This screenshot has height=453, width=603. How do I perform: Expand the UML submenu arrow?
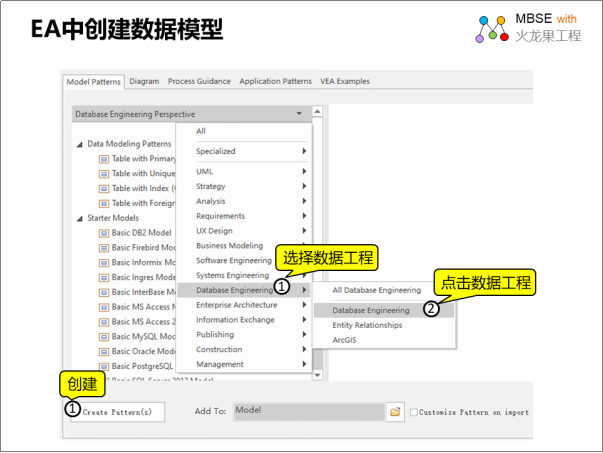click(x=304, y=171)
